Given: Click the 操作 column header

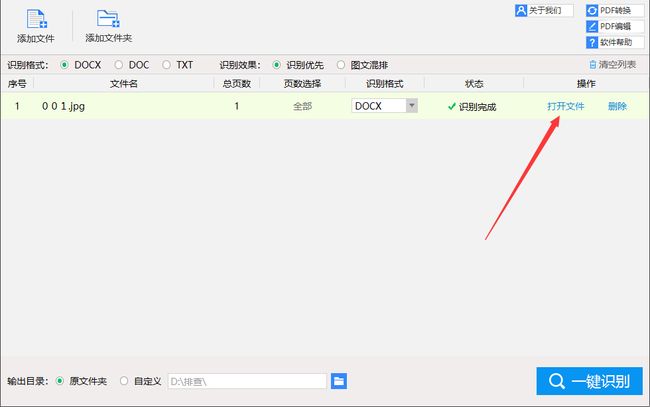Looking at the screenshot, I should tap(586, 84).
